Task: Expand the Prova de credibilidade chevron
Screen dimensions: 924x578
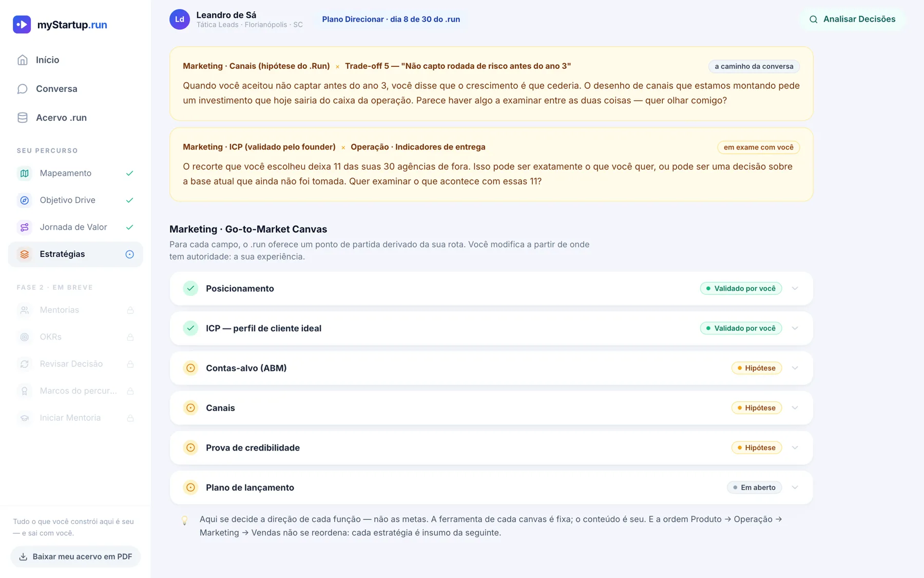Action: click(x=795, y=448)
